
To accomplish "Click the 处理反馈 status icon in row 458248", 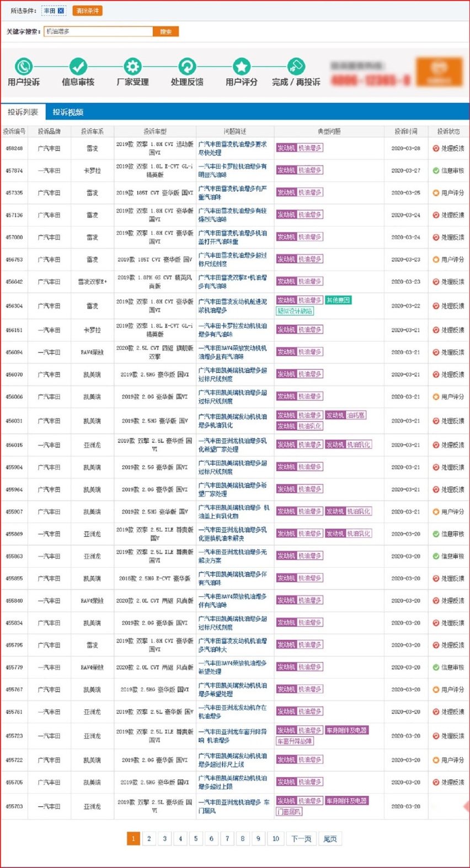I will pos(436,148).
